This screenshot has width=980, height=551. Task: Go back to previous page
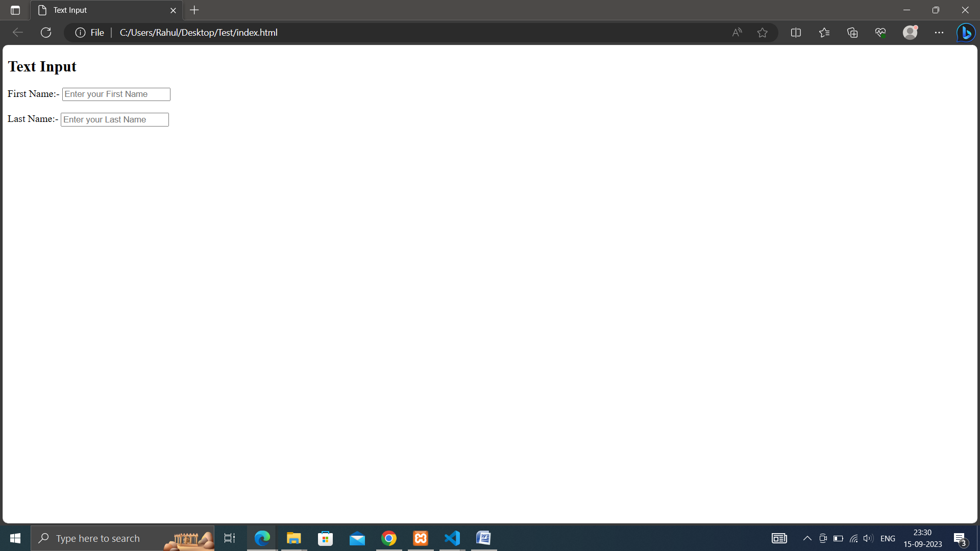18,33
